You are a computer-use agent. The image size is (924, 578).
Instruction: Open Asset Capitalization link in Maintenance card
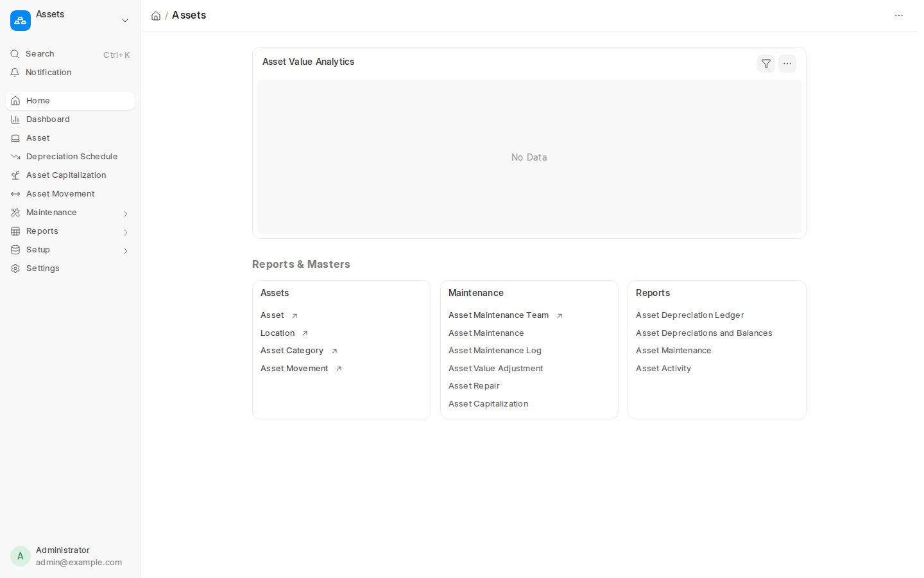(488, 404)
